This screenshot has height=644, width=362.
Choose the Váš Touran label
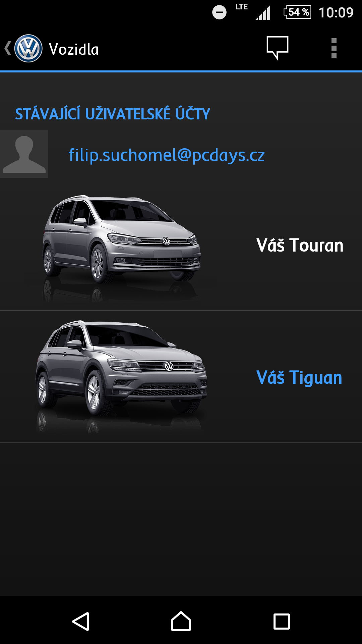click(x=300, y=245)
